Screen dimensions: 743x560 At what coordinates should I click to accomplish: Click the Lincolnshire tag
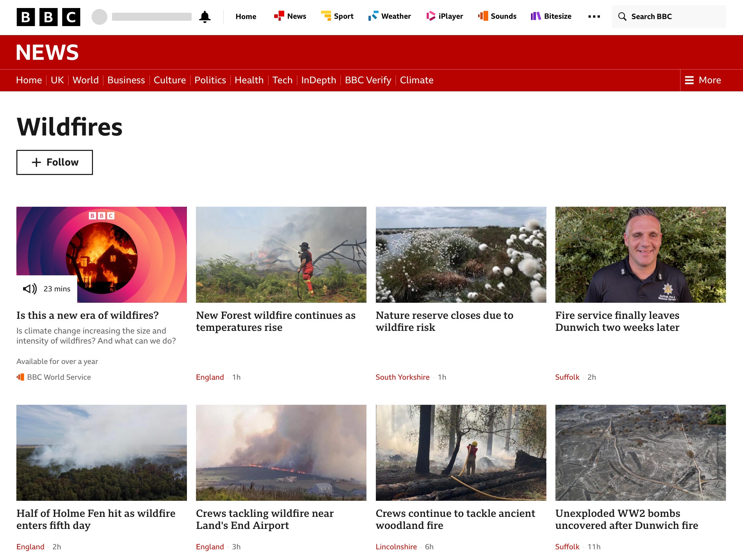pos(396,547)
